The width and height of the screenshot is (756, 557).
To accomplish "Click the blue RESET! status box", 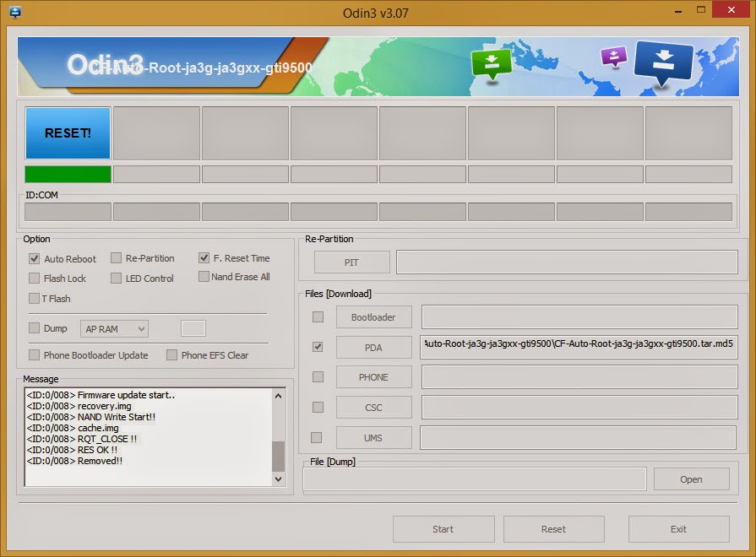I will tap(68, 133).
